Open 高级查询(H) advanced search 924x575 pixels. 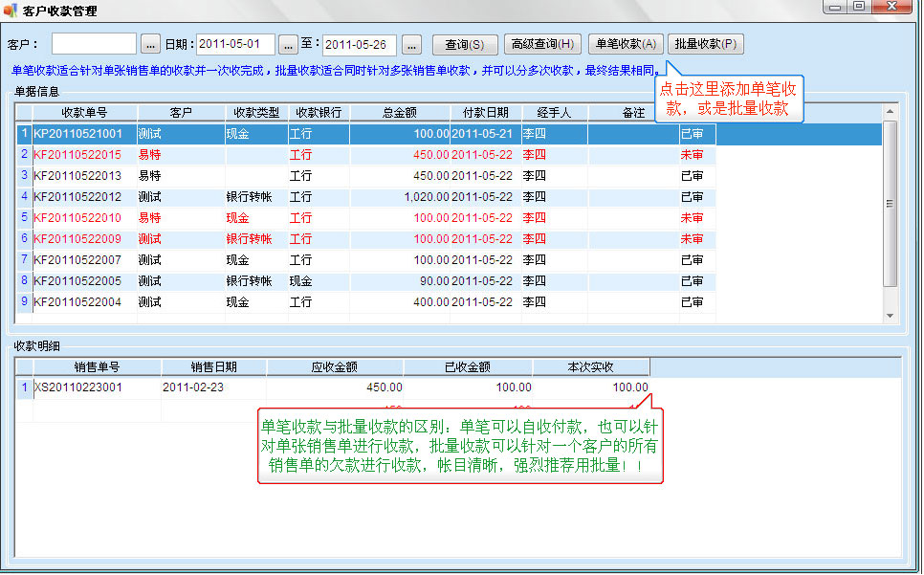click(541, 44)
